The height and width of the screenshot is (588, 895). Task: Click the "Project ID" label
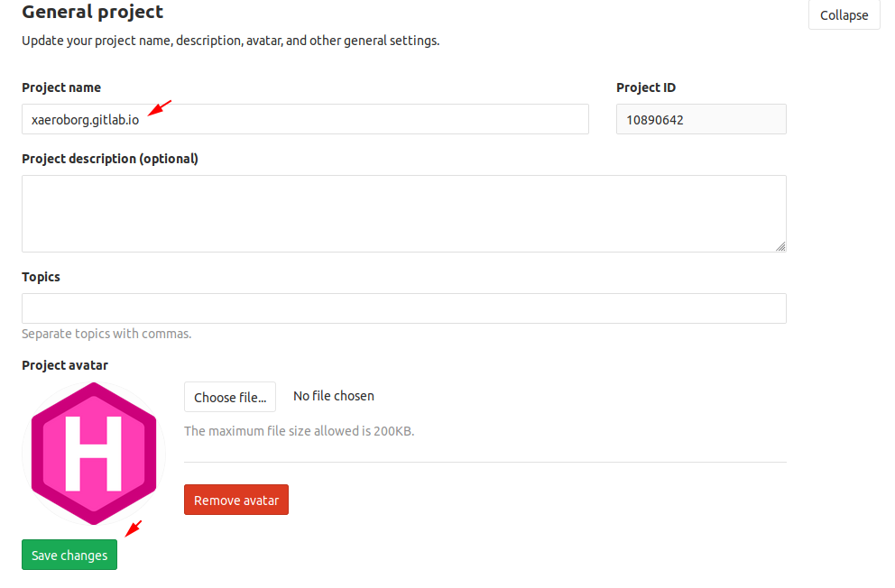coord(646,87)
